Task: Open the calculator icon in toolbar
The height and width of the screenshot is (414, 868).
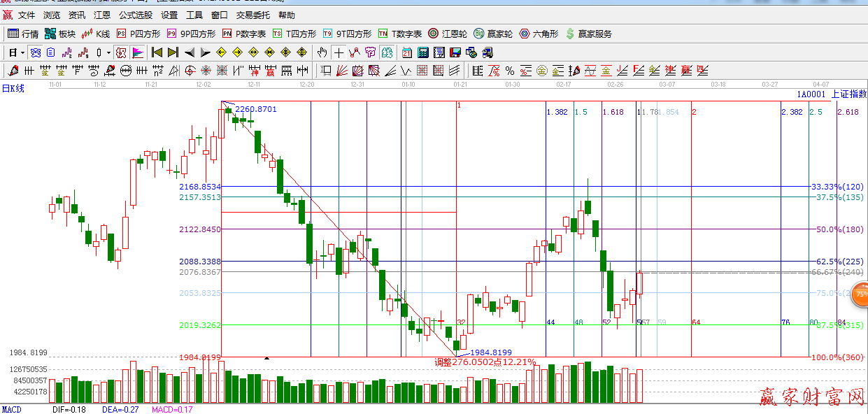Action: coord(423,52)
